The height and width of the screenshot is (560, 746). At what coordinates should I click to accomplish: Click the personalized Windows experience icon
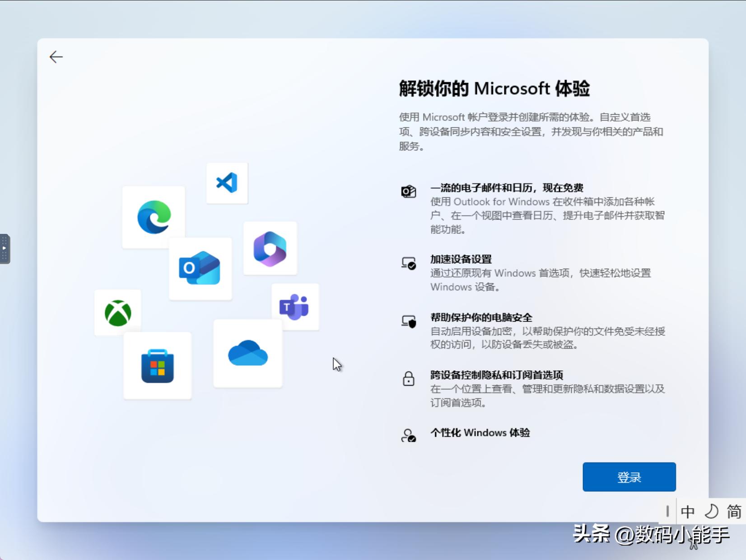409,435
